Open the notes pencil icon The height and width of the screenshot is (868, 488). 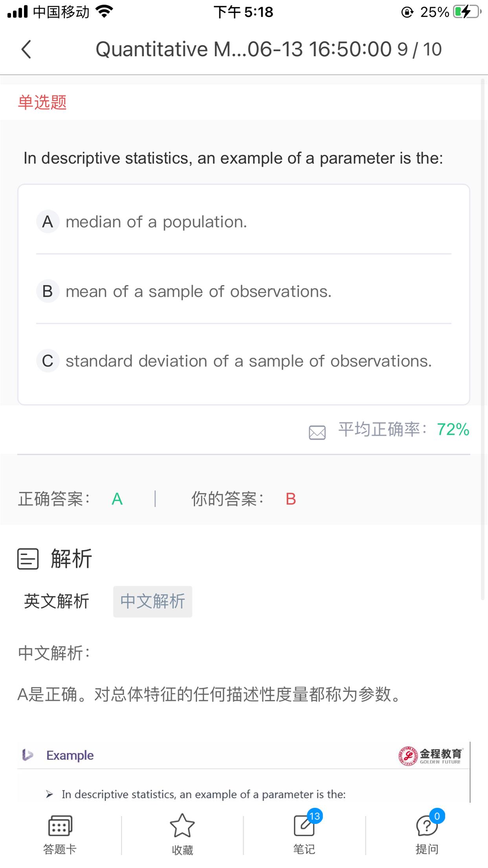(x=304, y=826)
